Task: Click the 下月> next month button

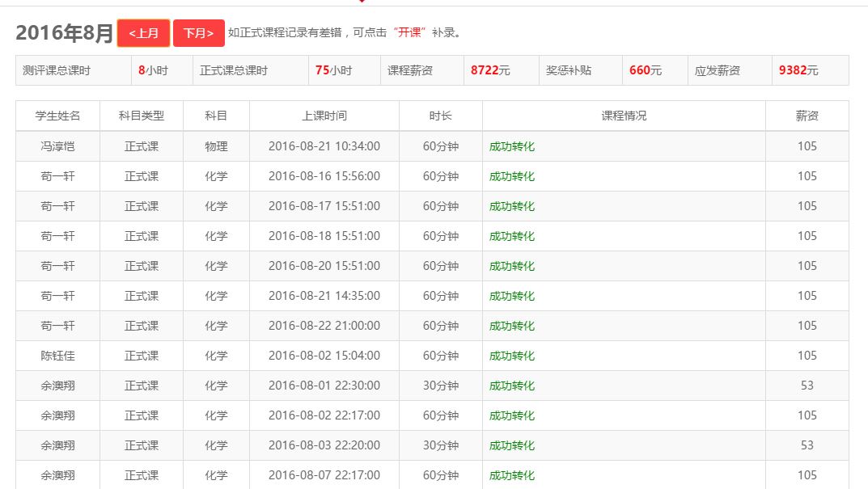Action: [198, 33]
